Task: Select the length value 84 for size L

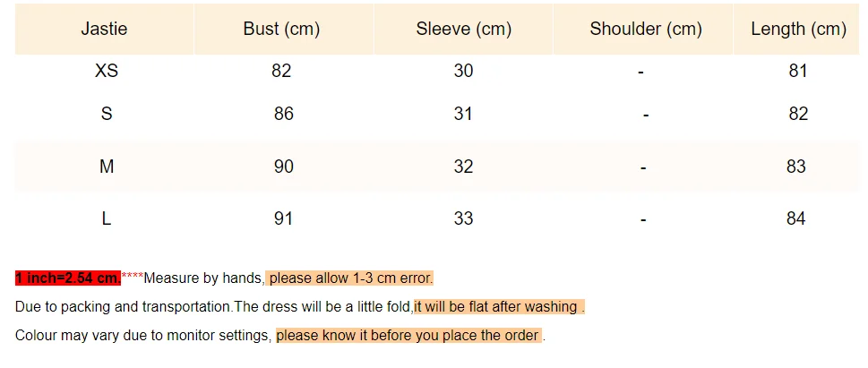Action: [796, 218]
